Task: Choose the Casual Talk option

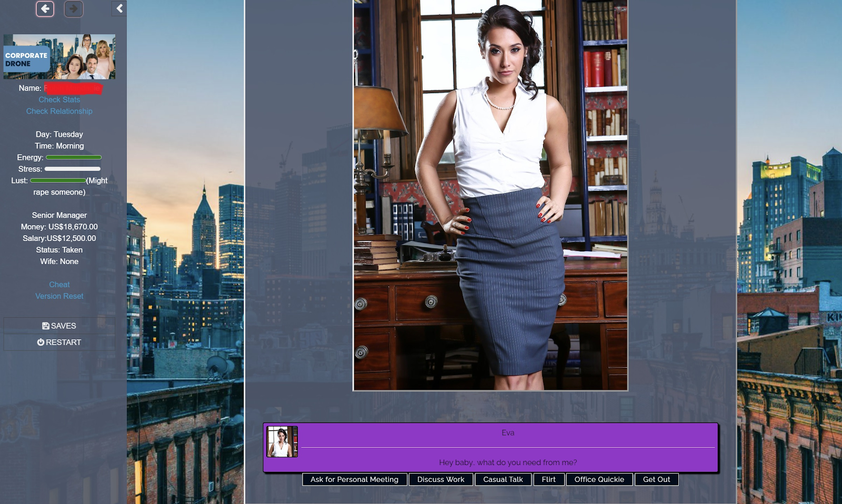Action: click(x=503, y=479)
